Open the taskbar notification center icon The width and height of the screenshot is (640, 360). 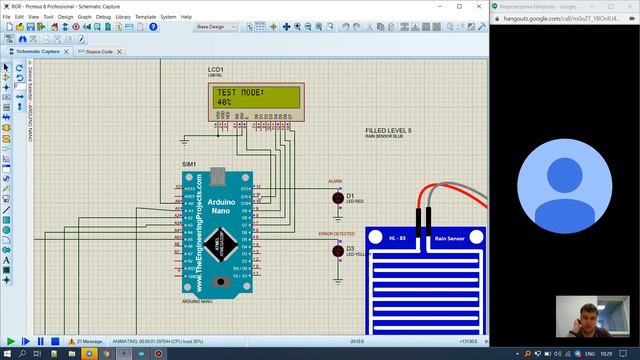click(x=623, y=353)
